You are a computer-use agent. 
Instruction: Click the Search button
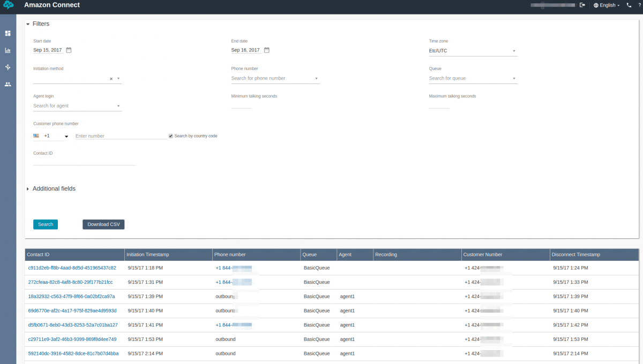(x=45, y=224)
